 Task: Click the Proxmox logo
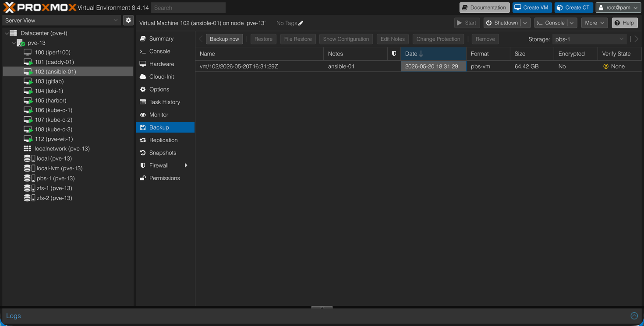tap(39, 7)
